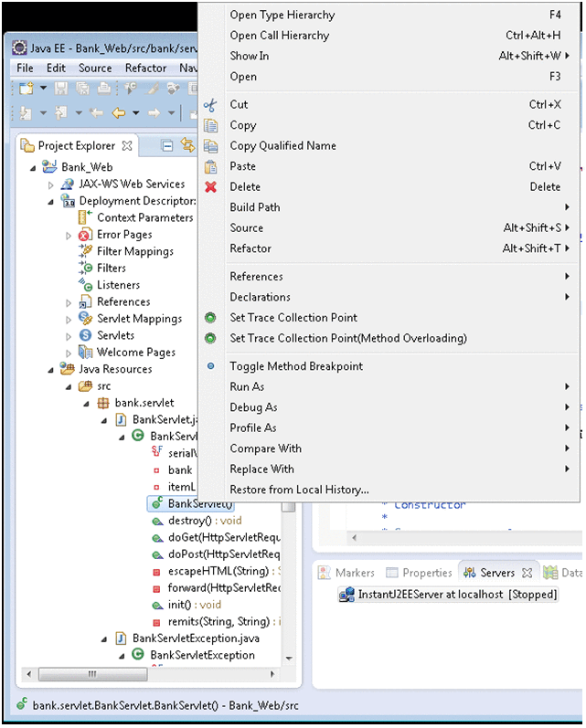This screenshot has height=728, width=586.
Task: Click the Paste clipboard icon
Action: tap(210, 166)
